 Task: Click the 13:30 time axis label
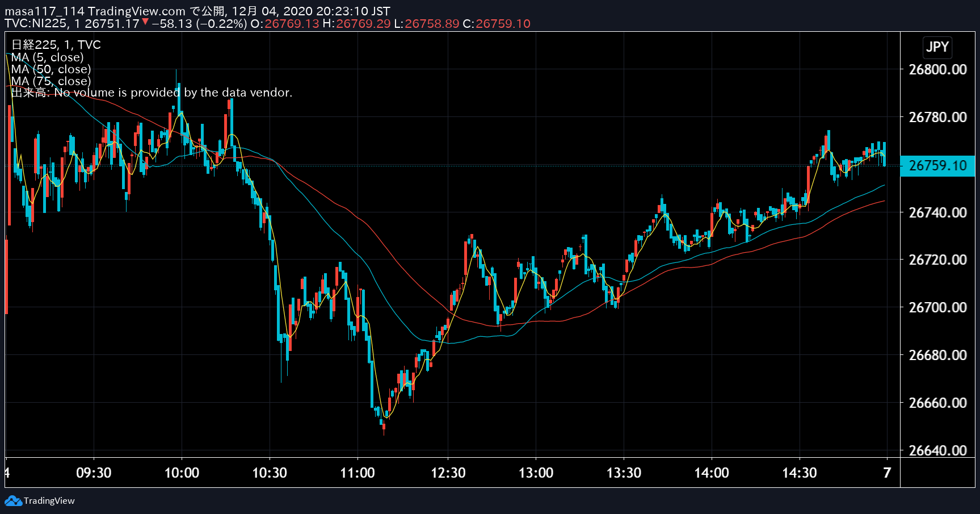(624, 473)
